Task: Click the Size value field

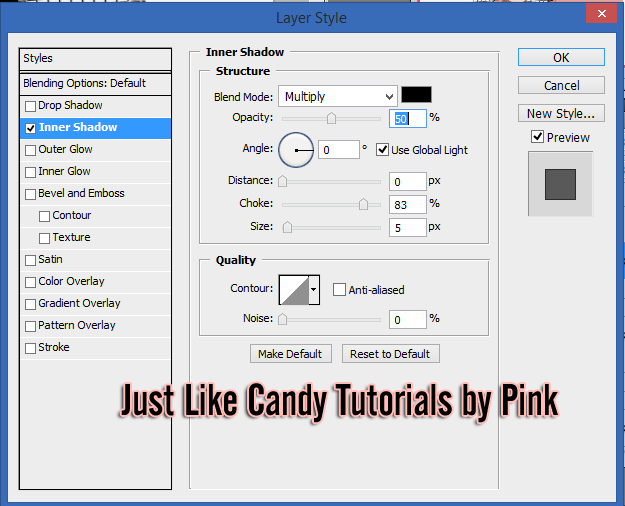Action: point(408,228)
